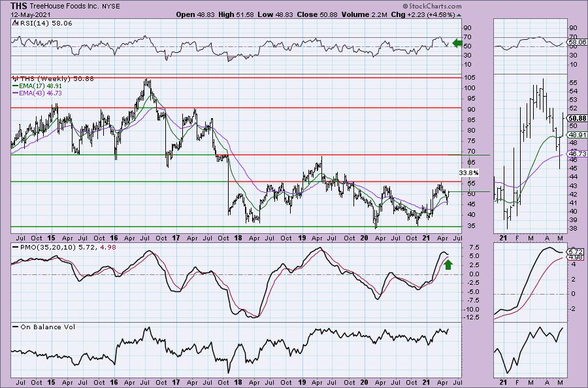Click the up-triangle icon after Chg value
The width and height of the screenshot is (588, 388).
pyautogui.click(x=459, y=16)
